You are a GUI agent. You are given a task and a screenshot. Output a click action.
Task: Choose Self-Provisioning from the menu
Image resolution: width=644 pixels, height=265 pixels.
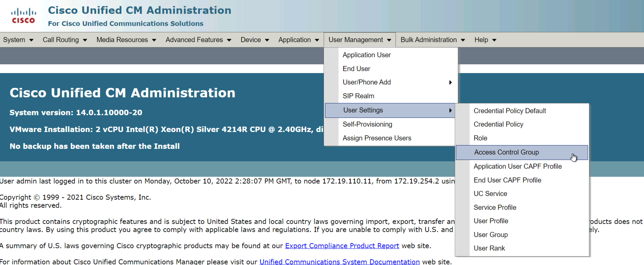[390, 124]
